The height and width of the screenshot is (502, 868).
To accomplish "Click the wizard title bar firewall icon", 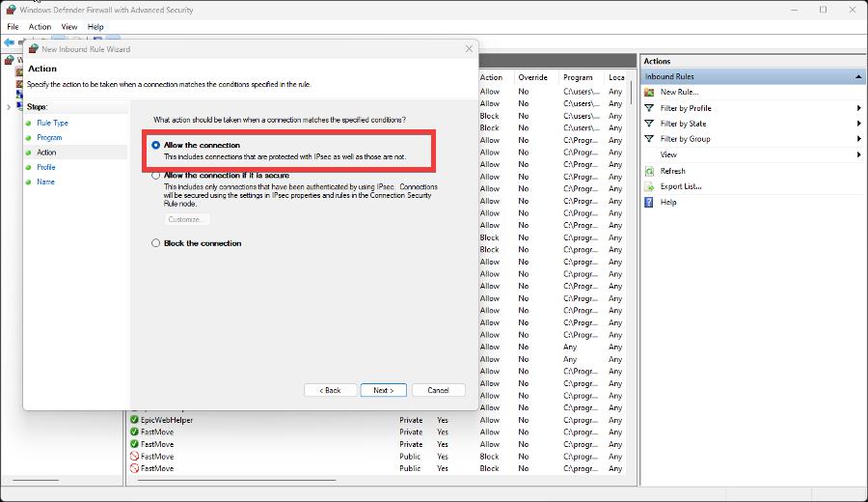I will 33,49.
